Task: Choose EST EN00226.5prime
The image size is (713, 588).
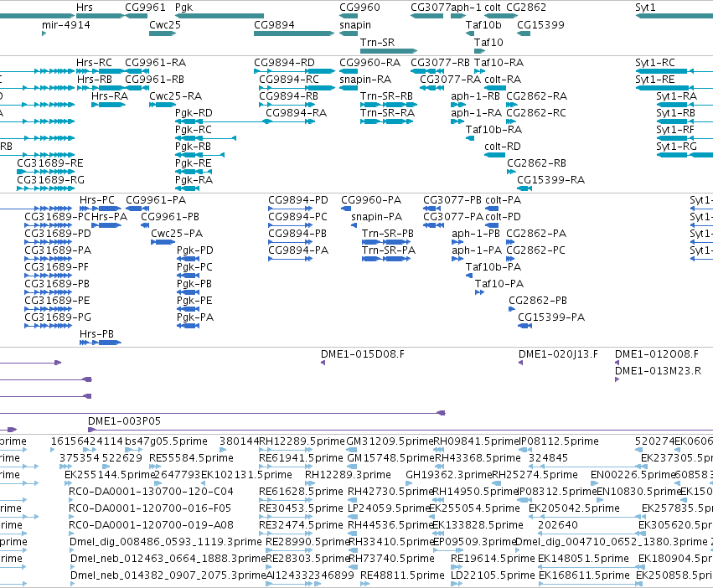Action: point(633,475)
